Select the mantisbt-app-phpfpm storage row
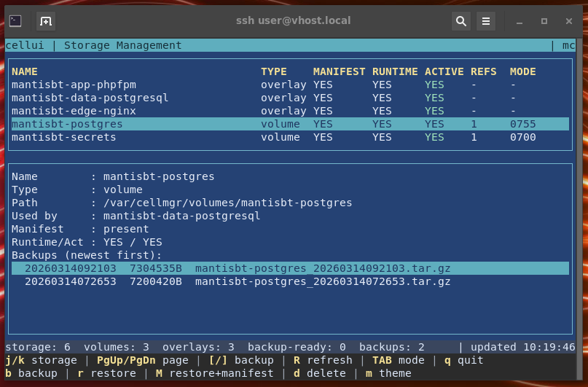This screenshot has width=588, height=387. (74, 85)
